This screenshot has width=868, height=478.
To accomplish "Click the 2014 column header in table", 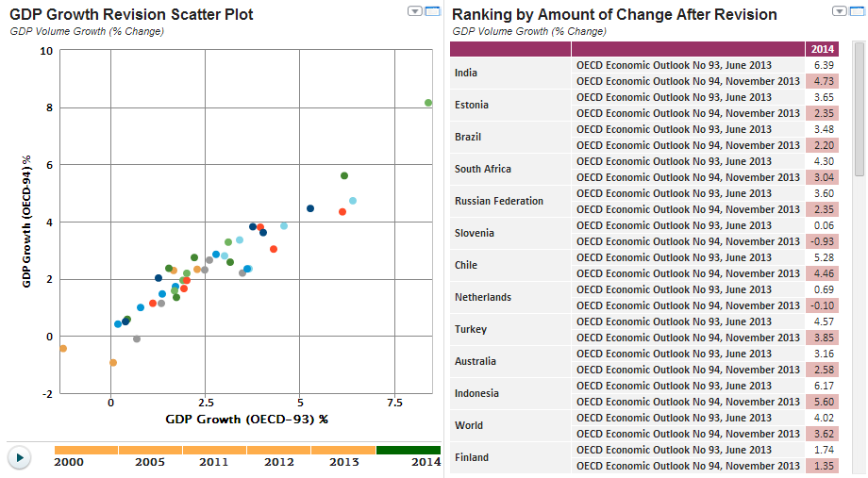I will [822, 49].
